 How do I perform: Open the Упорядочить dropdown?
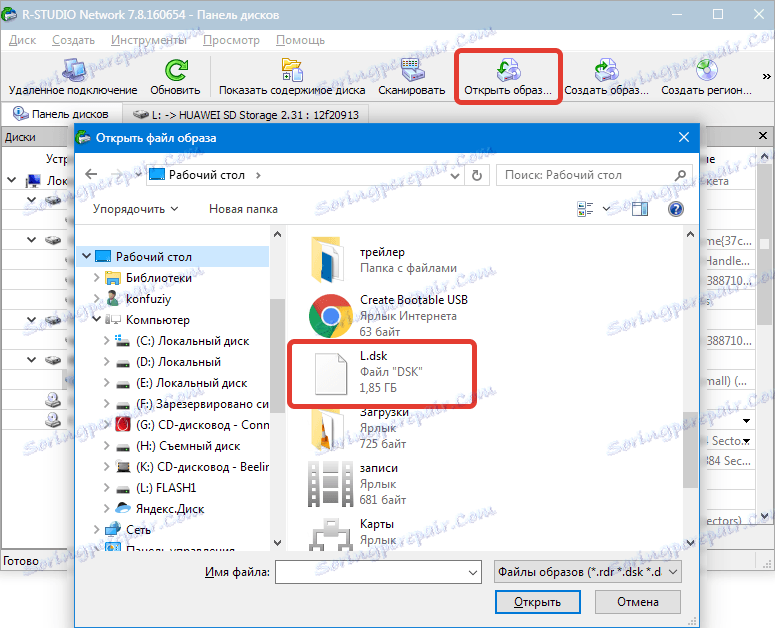135,209
